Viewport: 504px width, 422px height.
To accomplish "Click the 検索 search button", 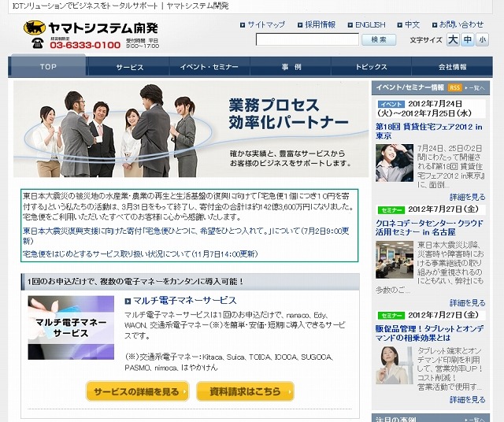I will (379, 40).
